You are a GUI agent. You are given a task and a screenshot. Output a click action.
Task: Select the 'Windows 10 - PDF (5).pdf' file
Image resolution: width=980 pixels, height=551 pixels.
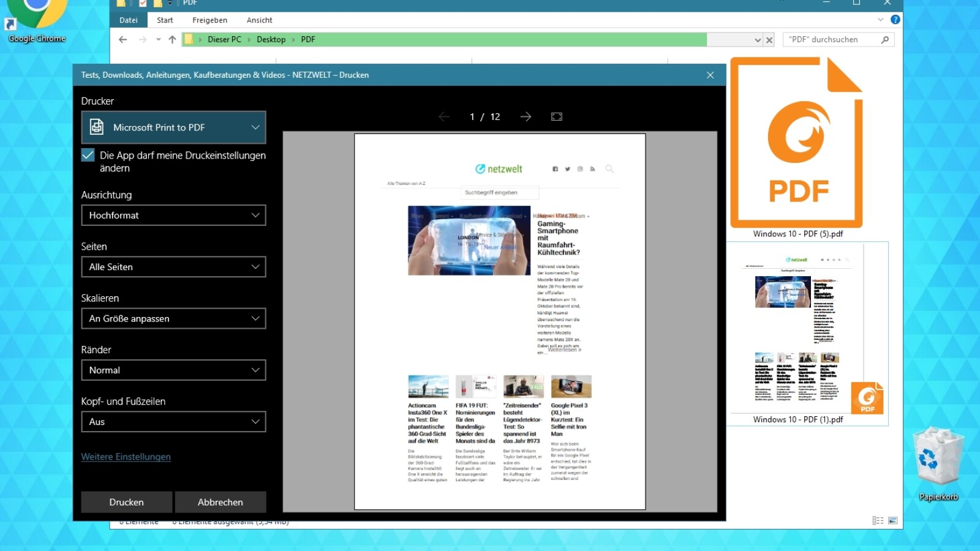798,148
